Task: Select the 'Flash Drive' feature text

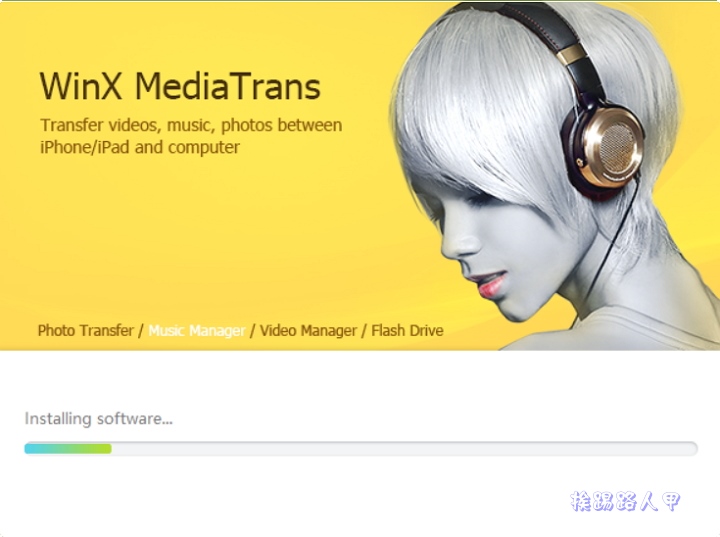Action: click(x=407, y=330)
